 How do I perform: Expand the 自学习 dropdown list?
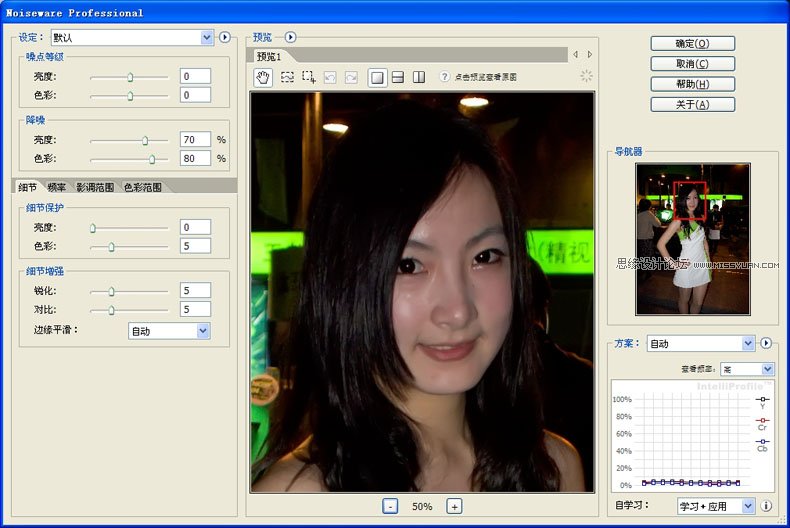[748, 506]
